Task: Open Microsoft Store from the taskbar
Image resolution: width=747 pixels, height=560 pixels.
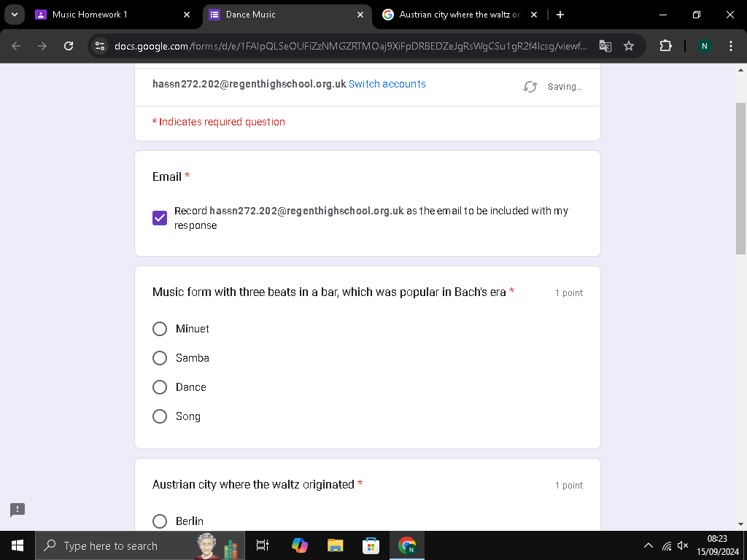Action: tap(371, 545)
